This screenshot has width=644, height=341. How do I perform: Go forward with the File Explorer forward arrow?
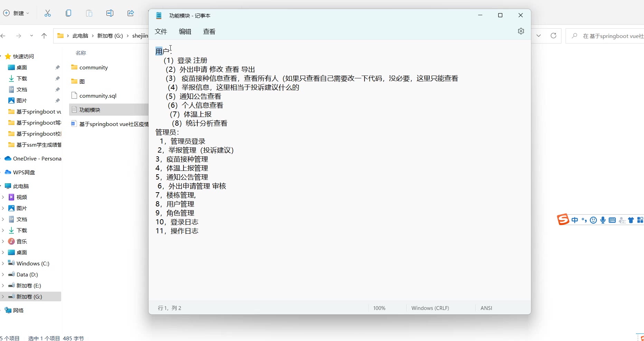[19, 36]
